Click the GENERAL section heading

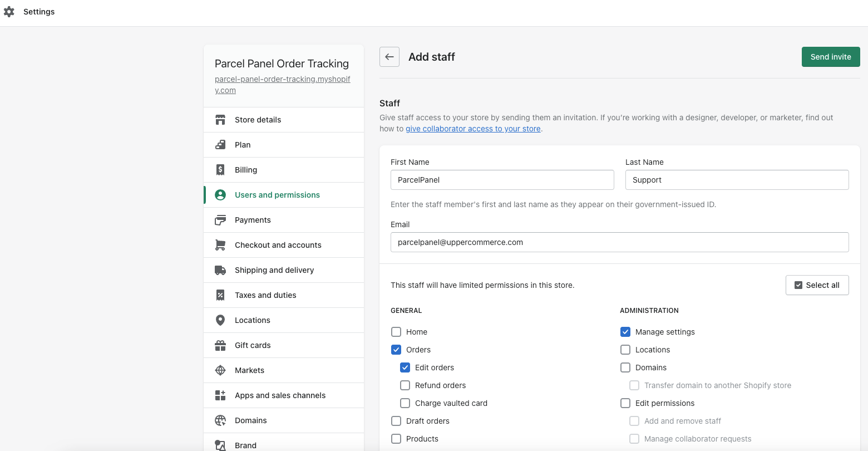point(406,311)
